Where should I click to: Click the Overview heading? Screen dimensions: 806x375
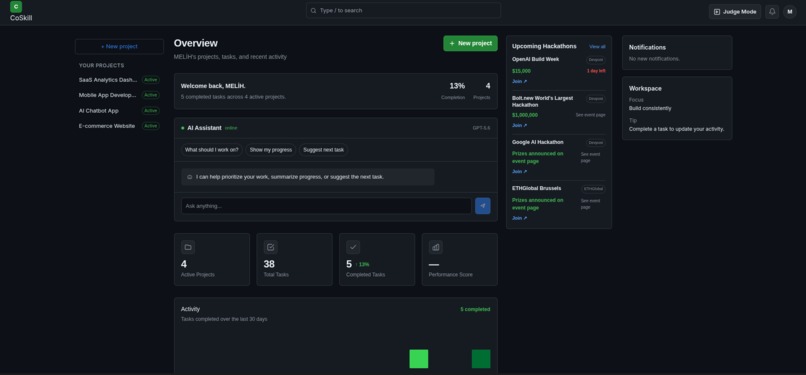(x=196, y=43)
